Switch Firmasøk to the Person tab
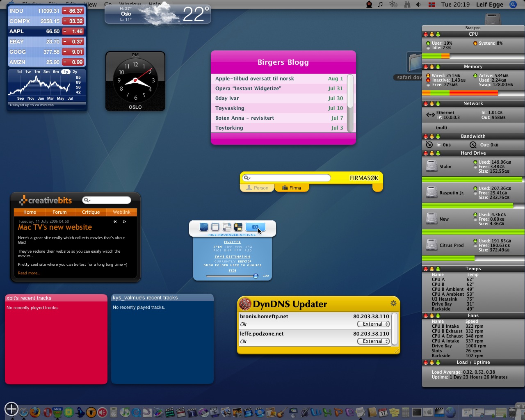Viewport: 525px width, 420px height. (x=257, y=188)
